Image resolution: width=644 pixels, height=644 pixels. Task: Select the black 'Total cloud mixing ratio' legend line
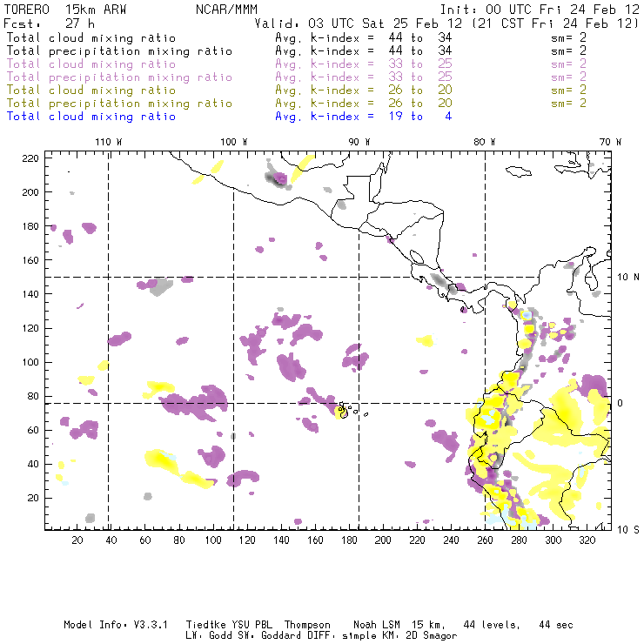(x=91, y=37)
